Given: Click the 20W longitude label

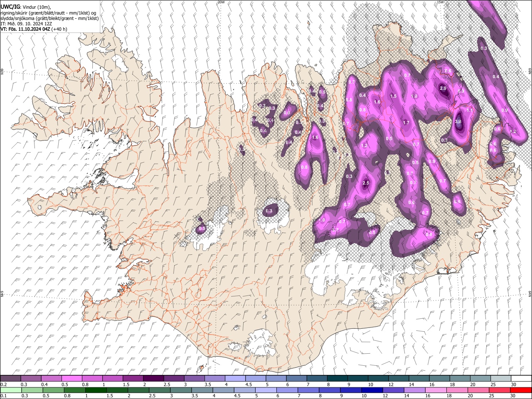Looking at the screenshot, I should (221, 2).
